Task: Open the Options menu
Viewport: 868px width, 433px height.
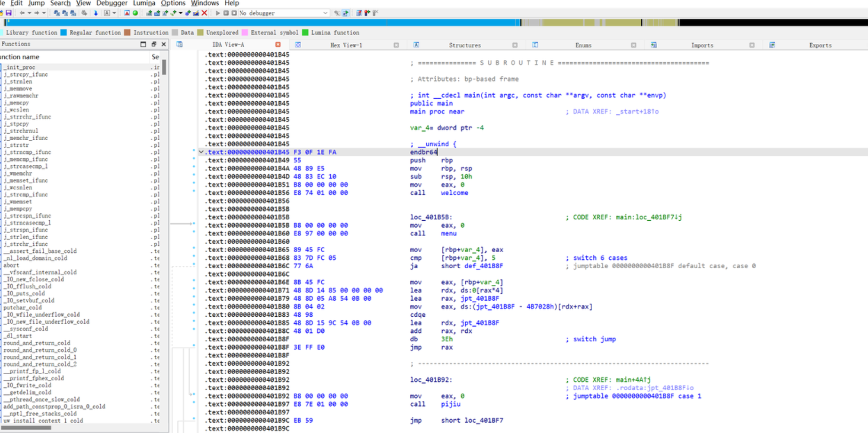Action: (x=173, y=3)
